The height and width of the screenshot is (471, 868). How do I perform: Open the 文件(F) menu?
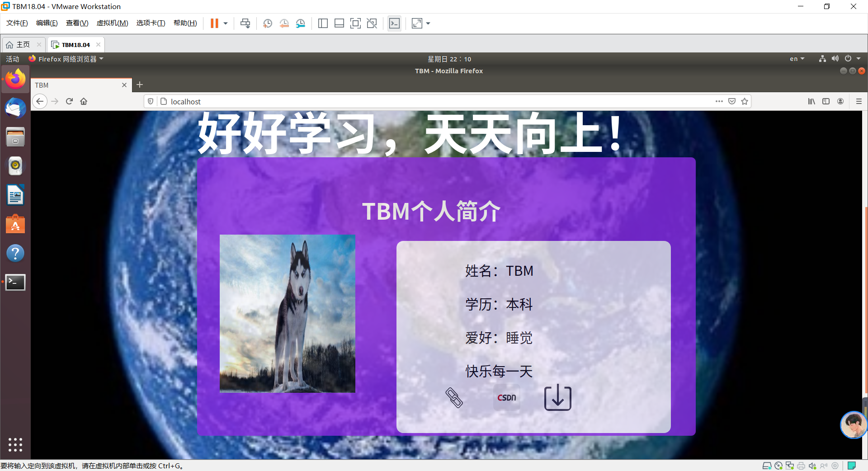(x=17, y=23)
